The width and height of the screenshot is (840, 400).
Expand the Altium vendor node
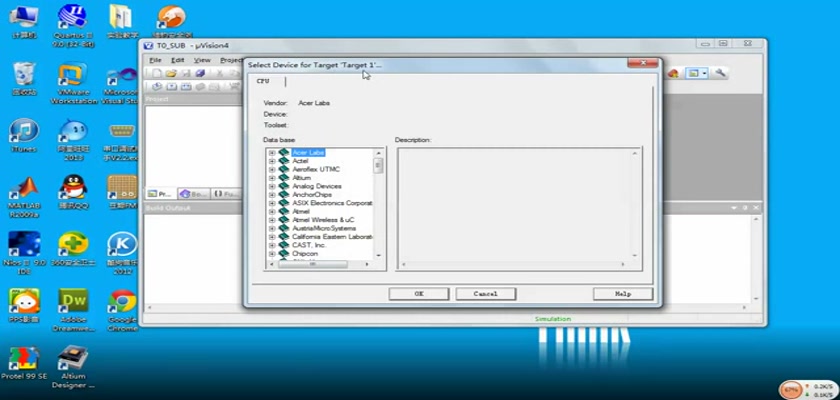pyautogui.click(x=272, y=178)
